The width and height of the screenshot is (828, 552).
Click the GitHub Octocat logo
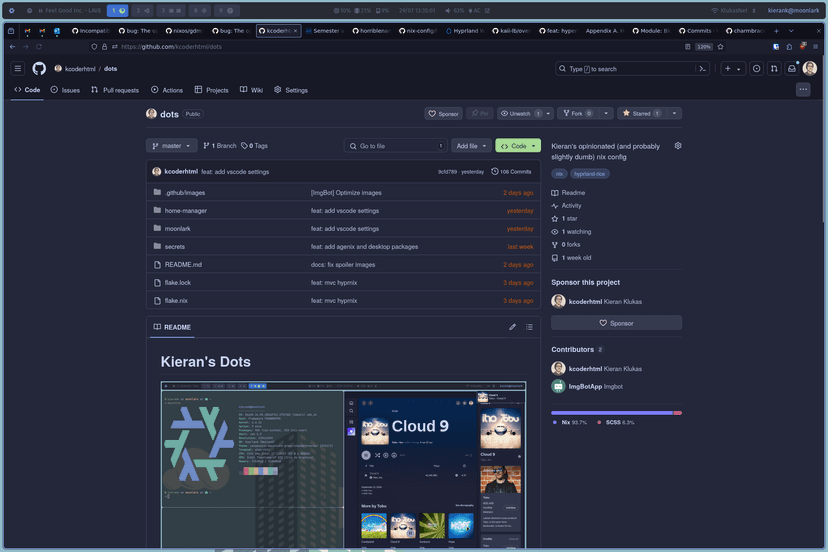click(x=39, y=69)
